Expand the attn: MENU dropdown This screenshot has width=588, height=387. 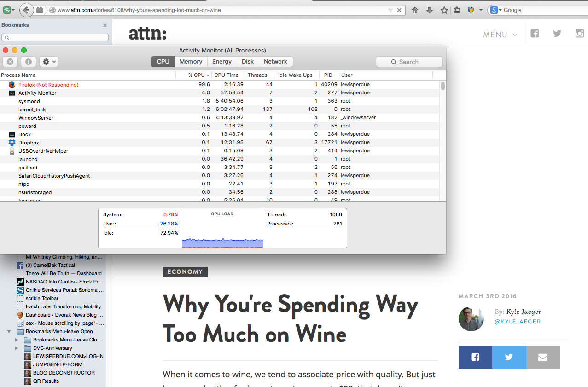pyautogui.click(x=500, y=35)
